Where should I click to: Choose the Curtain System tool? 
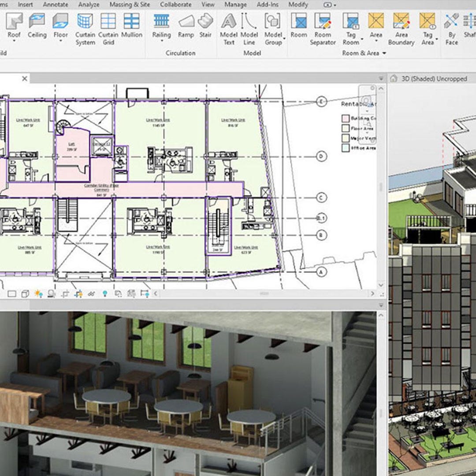(x=85, y=29)
